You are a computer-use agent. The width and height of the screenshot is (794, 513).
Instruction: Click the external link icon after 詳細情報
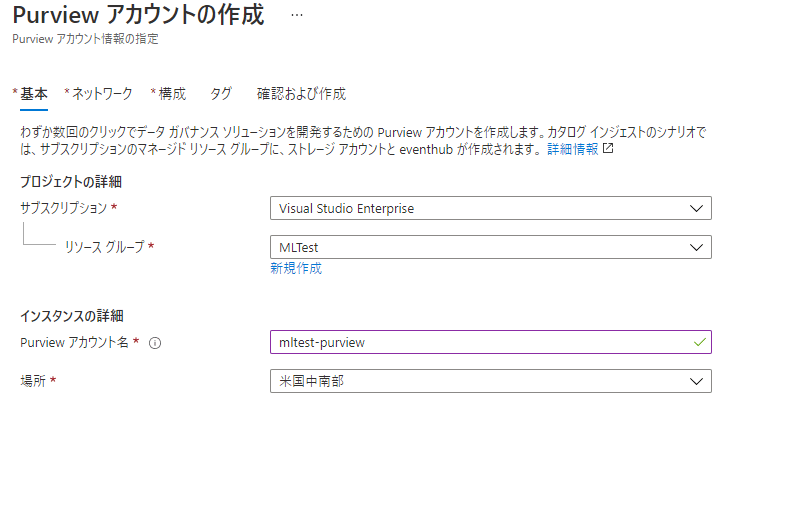608,148
